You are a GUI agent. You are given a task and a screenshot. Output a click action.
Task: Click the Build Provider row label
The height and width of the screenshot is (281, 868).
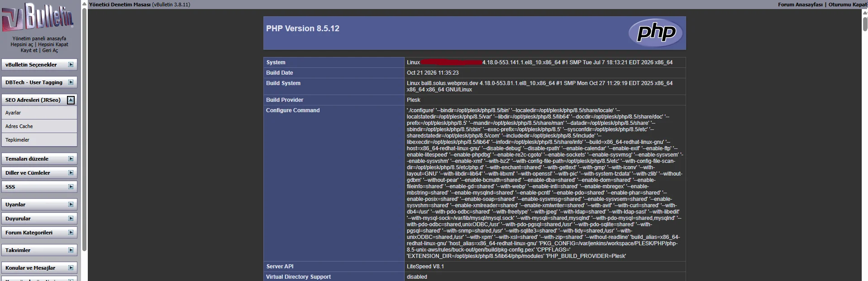click(x=284, y=100)
